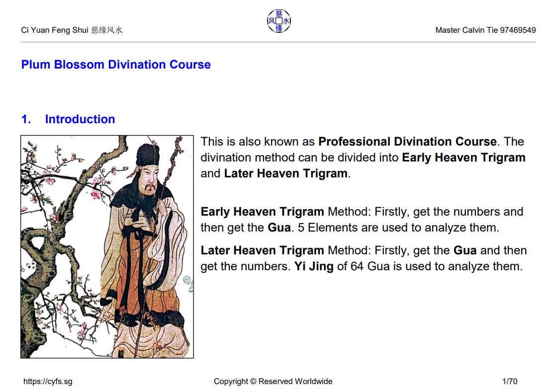Click bold "Gua" right before "5 Elements"

[x=279, y=228]
